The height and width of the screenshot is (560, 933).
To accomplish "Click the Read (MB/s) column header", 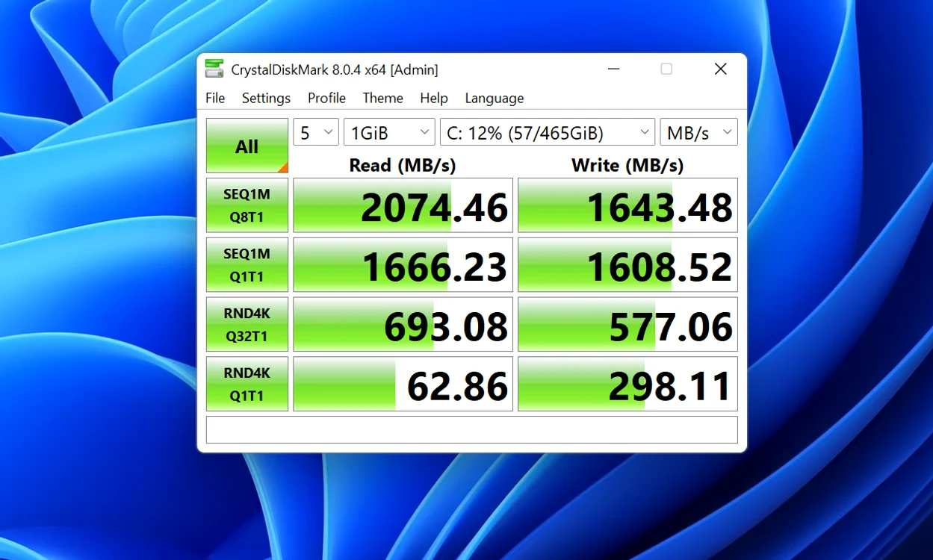I will (403, 165).
